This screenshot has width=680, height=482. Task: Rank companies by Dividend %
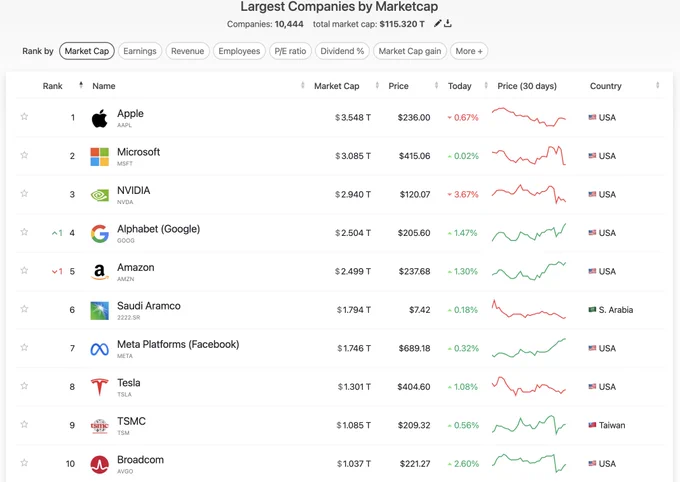[x=342, y=51]
